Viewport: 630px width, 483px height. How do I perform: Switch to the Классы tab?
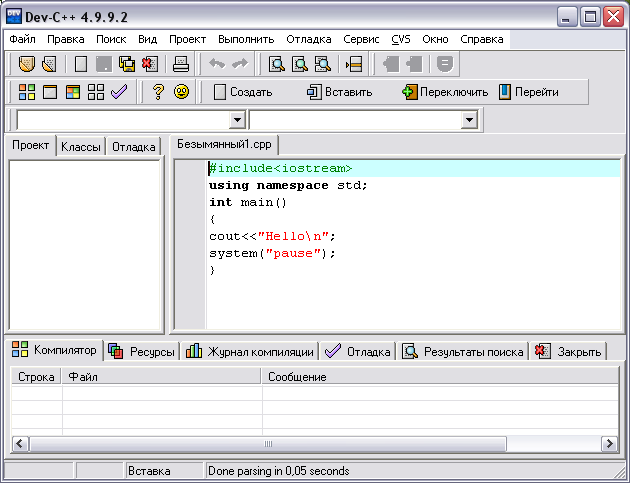point(81,147)
